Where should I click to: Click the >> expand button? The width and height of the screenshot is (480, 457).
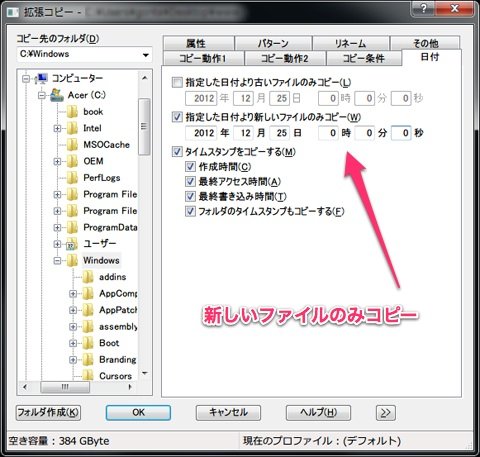pyautogui.click(x=386, y=413)
